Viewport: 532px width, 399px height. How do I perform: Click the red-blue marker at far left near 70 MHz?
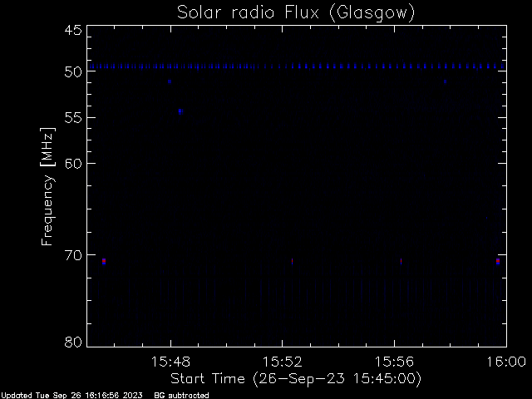104,261
